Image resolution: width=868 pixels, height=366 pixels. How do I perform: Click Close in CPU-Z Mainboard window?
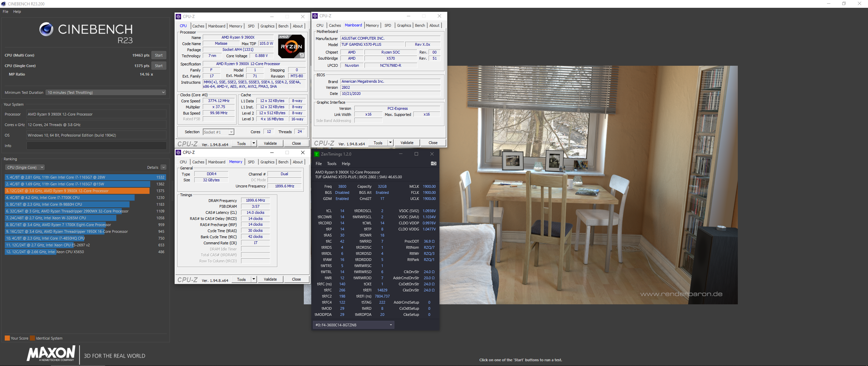[x=433, y=143]
